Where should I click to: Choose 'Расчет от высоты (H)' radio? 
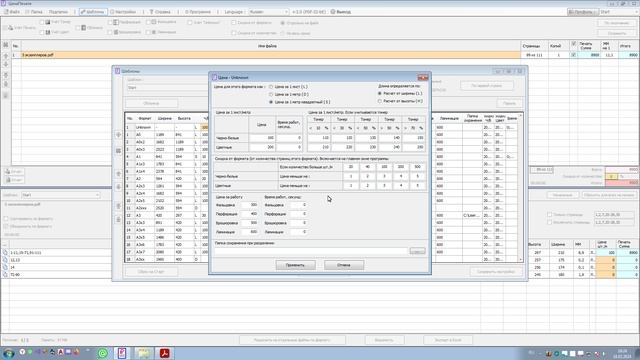380,101
